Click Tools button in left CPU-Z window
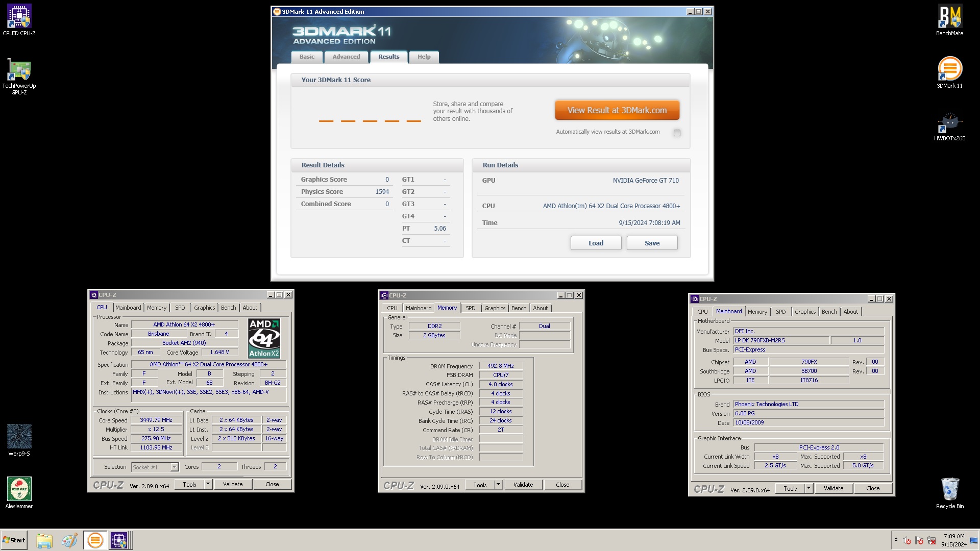Image resolution: width=980 pixels, height=551 pixels. tap(189, 484)
